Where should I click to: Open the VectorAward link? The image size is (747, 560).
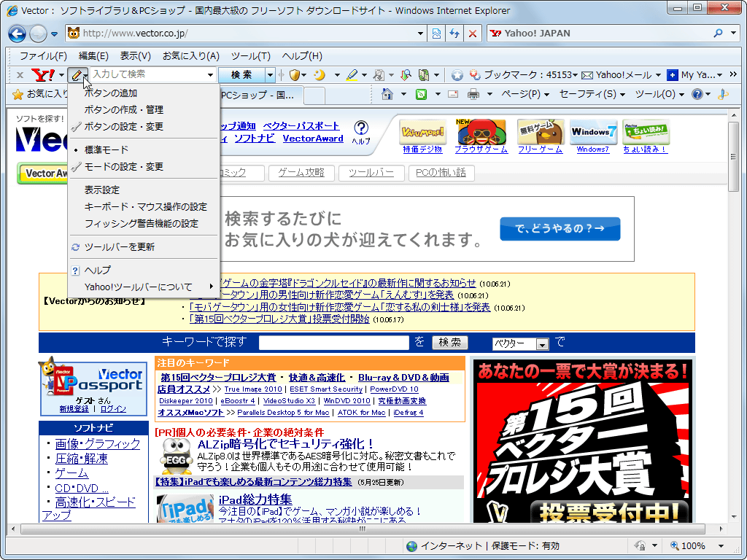[x=313, y=139]
